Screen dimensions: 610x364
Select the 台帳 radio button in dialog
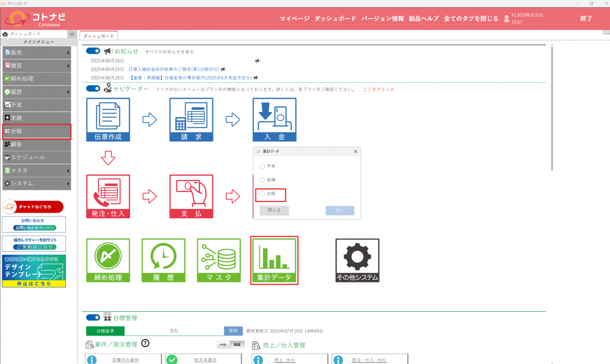coord(263,194)
